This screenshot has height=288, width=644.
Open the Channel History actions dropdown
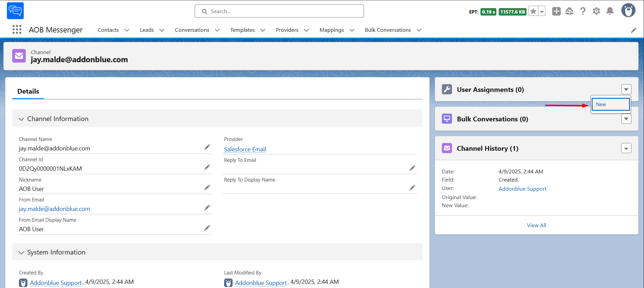[626, 148]
